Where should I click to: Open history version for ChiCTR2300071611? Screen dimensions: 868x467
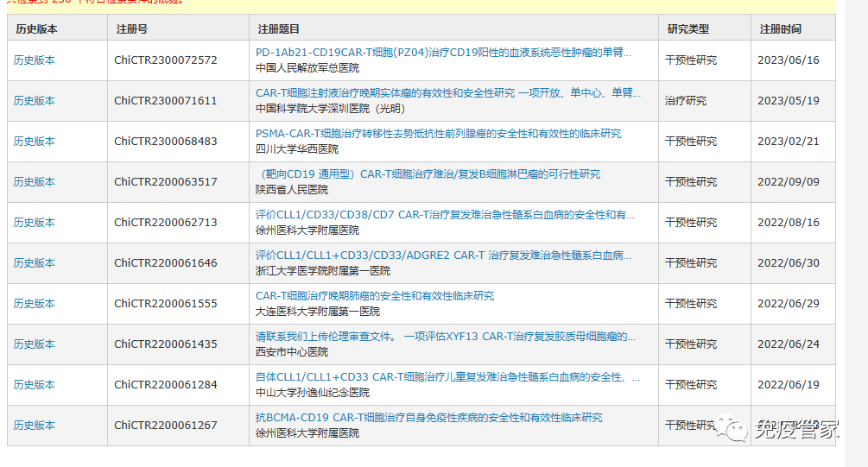click(35, 101)
